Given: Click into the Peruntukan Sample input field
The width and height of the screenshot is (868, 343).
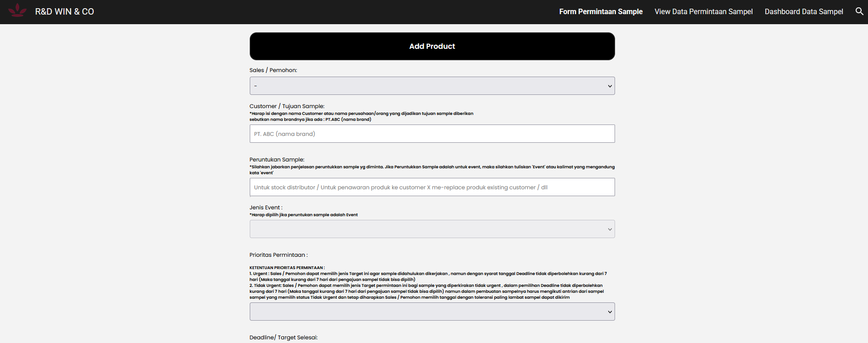Looking at the screenshot, I should click(432, 187).
